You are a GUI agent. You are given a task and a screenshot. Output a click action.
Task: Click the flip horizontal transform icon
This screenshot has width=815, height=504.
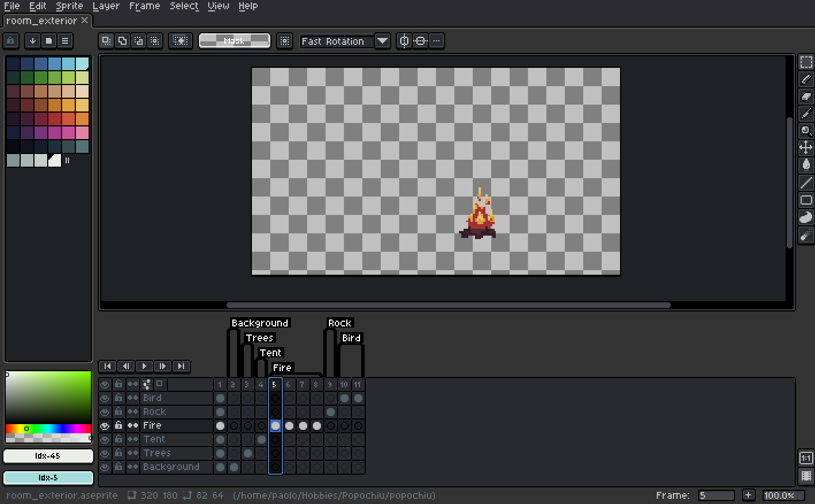click(404, 41)
